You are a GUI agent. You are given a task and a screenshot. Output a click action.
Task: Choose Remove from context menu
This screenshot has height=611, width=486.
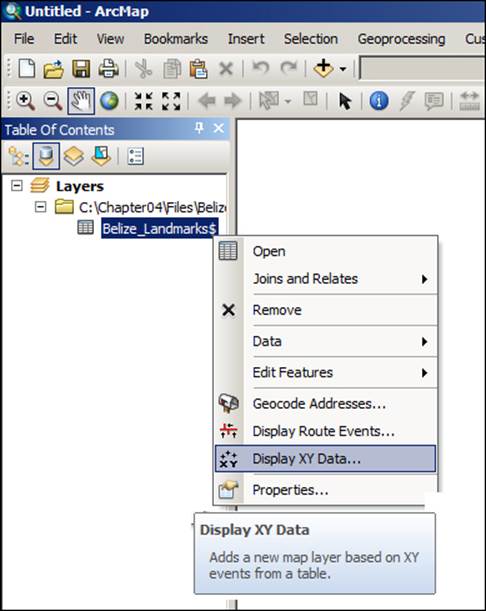[325, 310]
